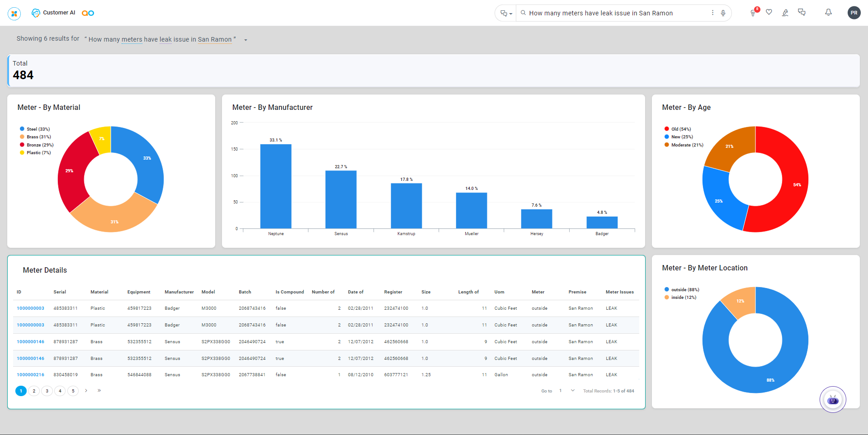Open the notifications bell
Image resolution: width=868 pixels, height=435 pixels.
(828, 13)
